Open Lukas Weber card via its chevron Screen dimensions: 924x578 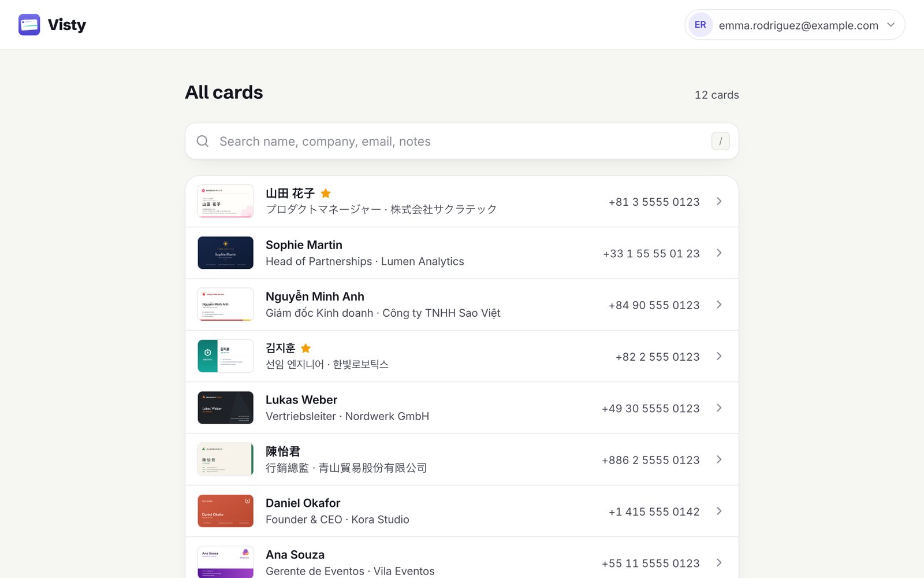coord(719,407)
